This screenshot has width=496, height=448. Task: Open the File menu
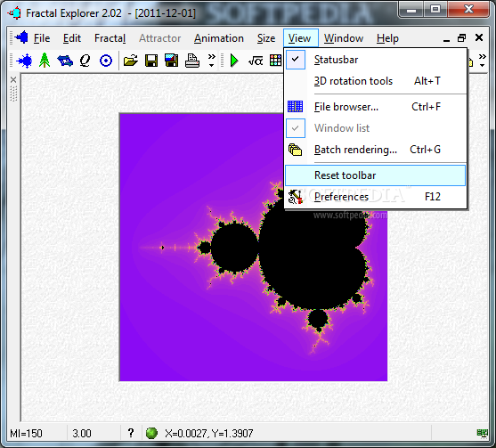click(42, 38)
